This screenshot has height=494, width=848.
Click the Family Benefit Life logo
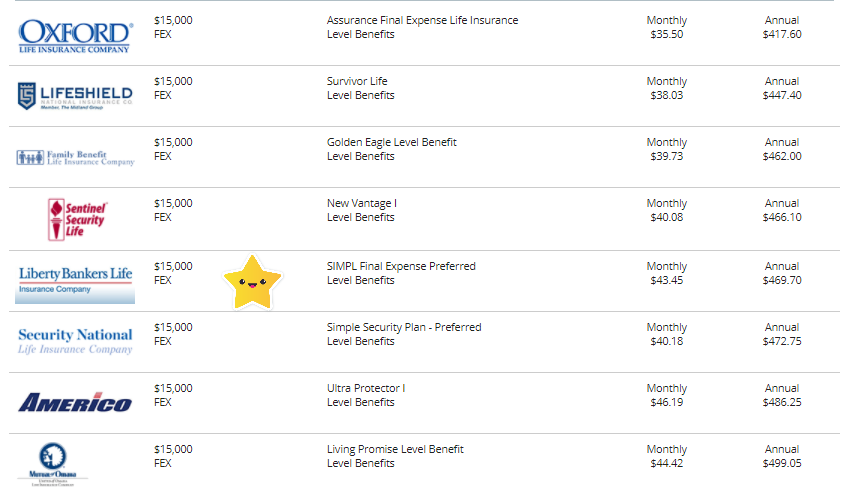75,158
